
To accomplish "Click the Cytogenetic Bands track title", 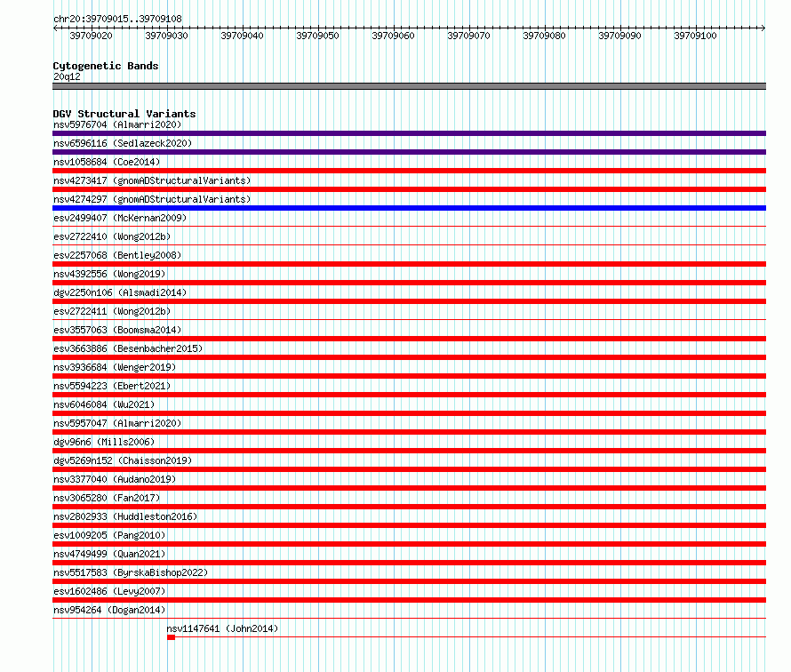I will tap(106, 66).
